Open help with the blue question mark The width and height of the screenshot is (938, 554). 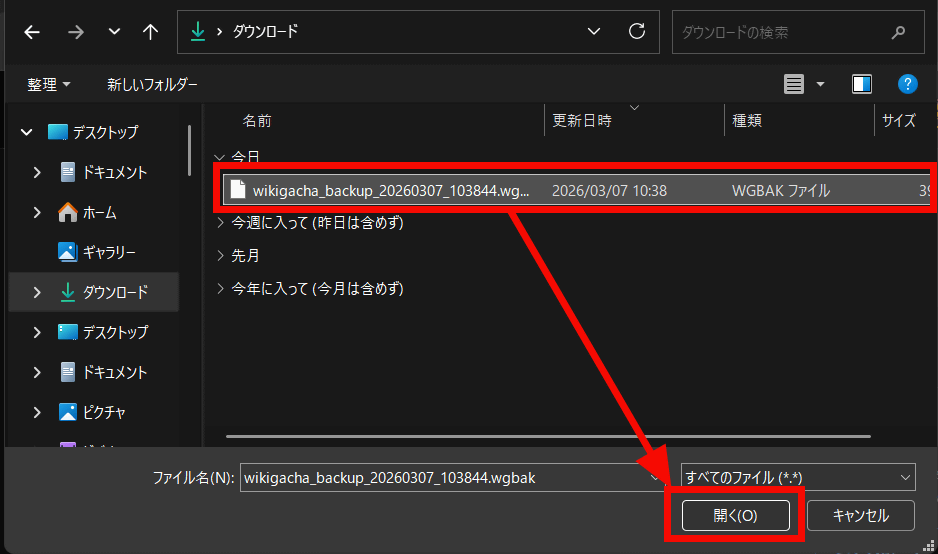907,84
